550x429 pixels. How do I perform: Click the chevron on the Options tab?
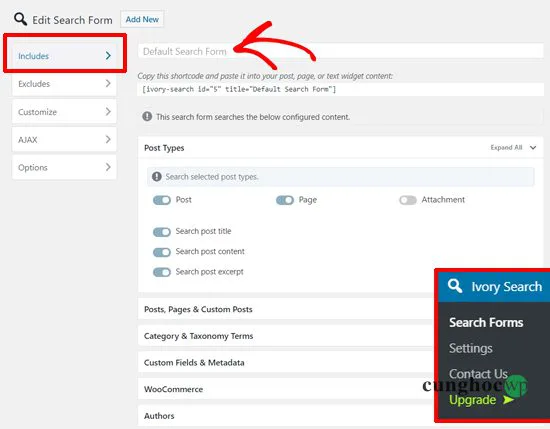[x=108, y=167]
